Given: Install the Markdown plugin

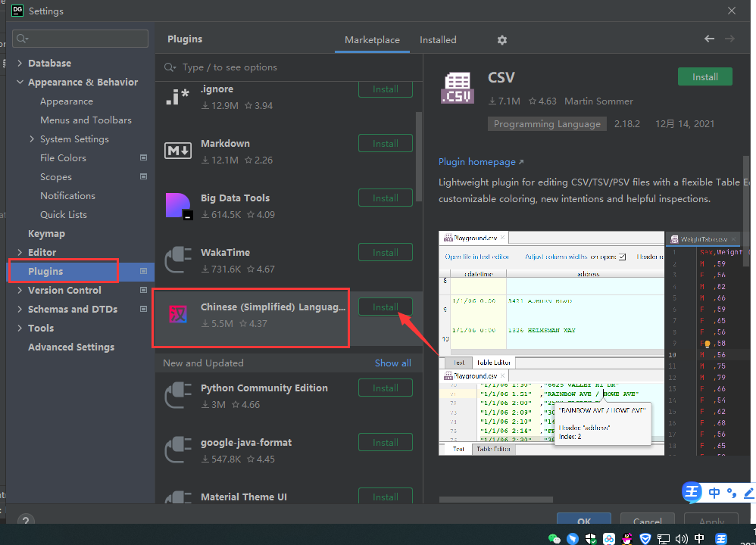Looking at the screenshot, I should (386, 144).
